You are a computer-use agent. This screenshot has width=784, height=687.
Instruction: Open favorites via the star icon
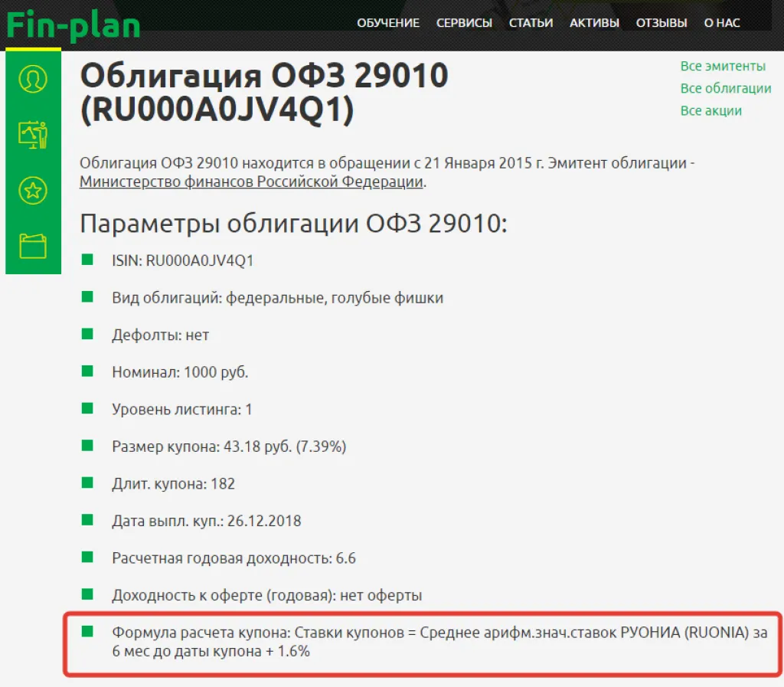click(x=32, y=190)
